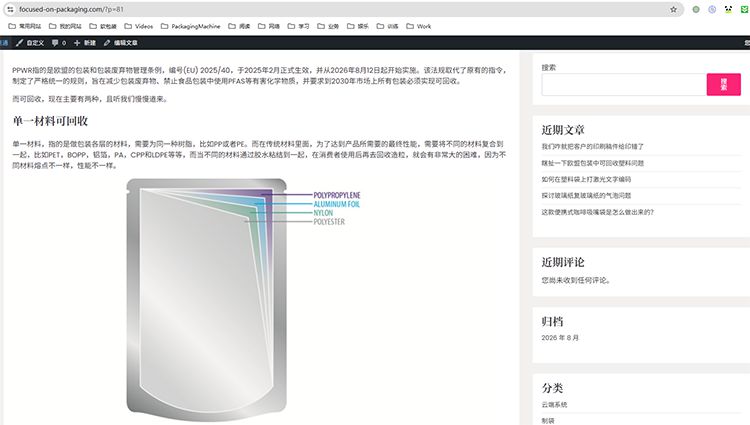The height and width of the screenshot is (425, 750).
Task: Click 自定义 customize in admin bar
Action: [30, 43]
